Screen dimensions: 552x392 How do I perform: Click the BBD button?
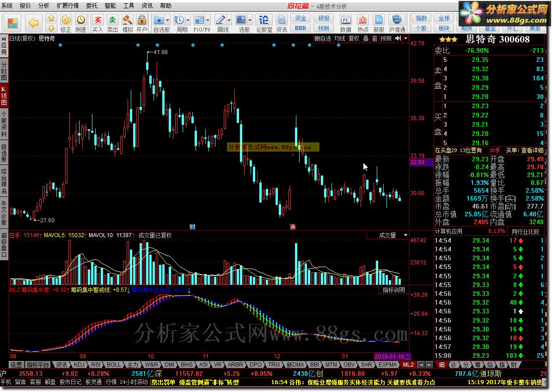pos(301,28)
